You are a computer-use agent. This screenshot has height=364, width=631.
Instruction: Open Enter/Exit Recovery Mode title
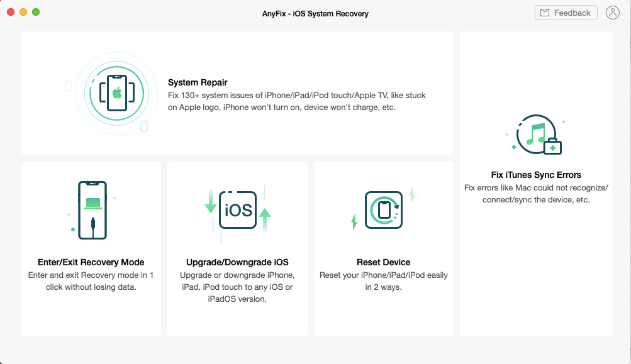coord(91,262)
